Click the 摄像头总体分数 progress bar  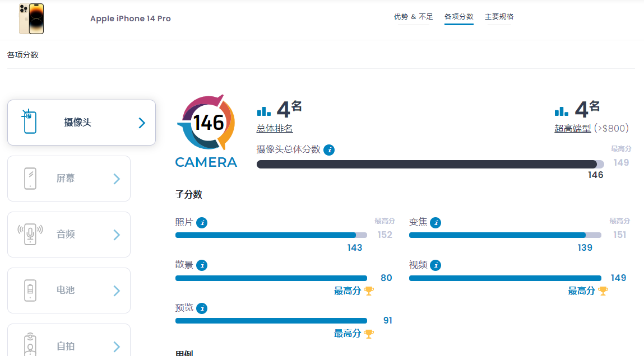click(x=430, y=165)
